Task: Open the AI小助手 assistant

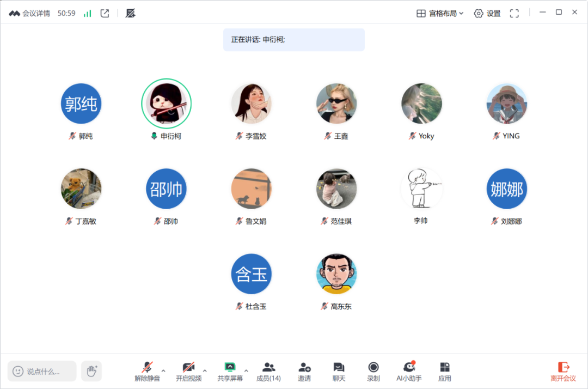Action: 408,371
